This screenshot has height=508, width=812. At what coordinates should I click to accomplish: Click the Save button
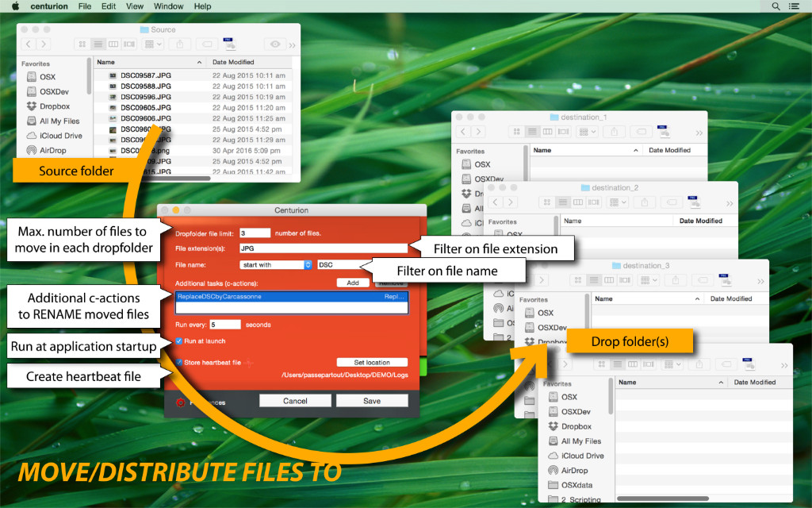click(x=372, y=401)
